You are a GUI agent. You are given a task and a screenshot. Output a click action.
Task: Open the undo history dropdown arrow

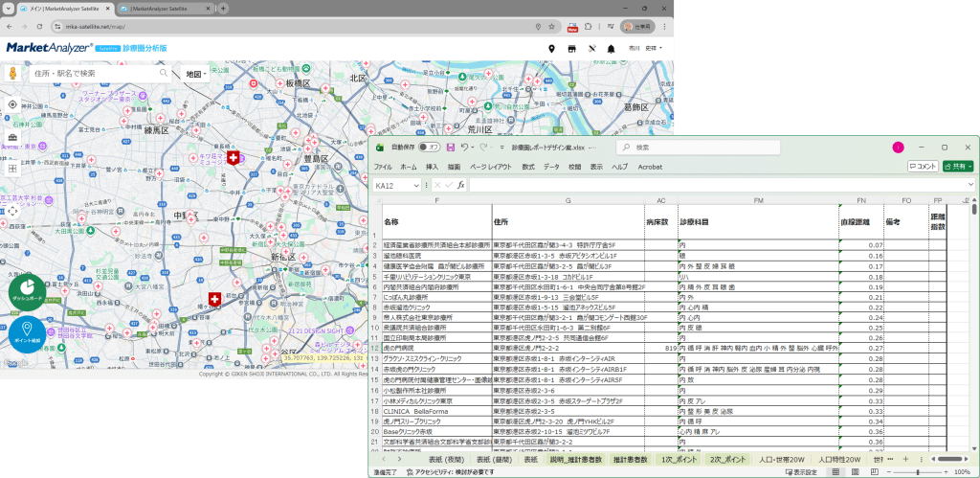click(x=473, y=147)
